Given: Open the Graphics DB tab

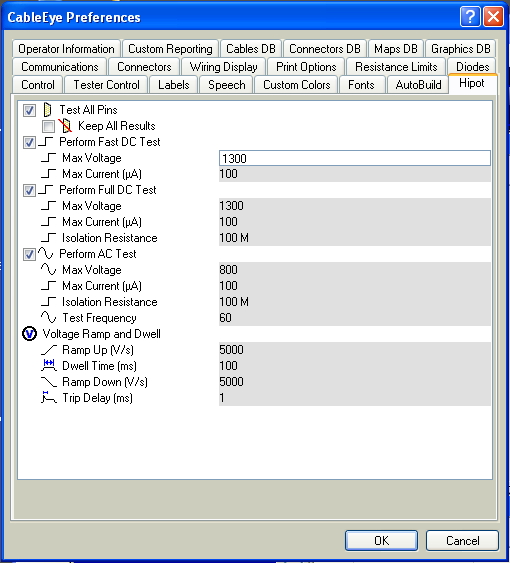Looking at the screenshot, I should pyautogui.click(x=461, y=49).
